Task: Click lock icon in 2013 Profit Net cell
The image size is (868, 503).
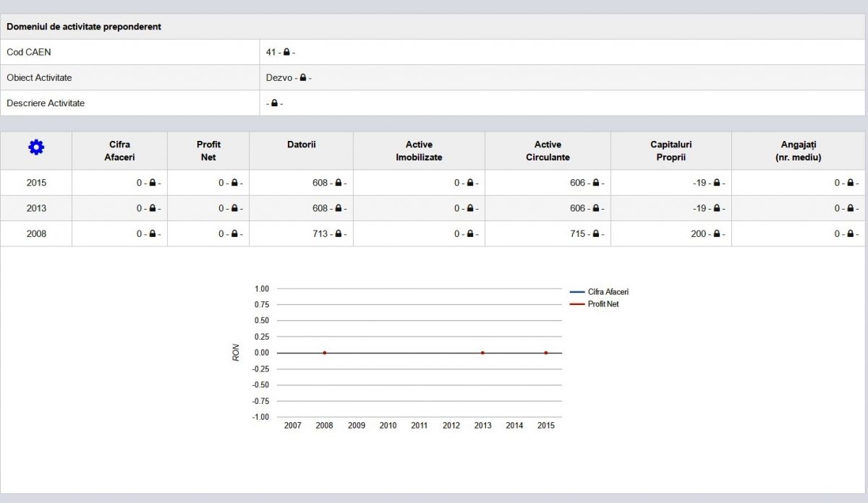Action: point(234,208)
